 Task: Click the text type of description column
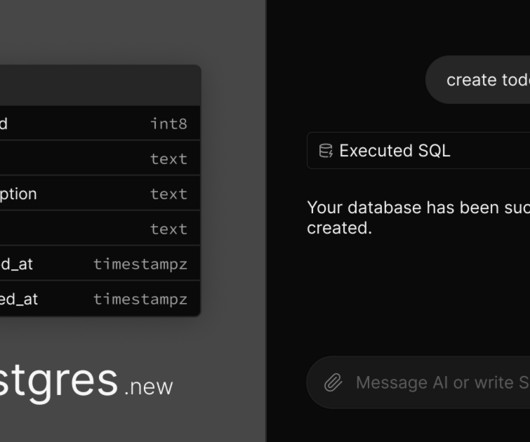click(x=169, y=194)
